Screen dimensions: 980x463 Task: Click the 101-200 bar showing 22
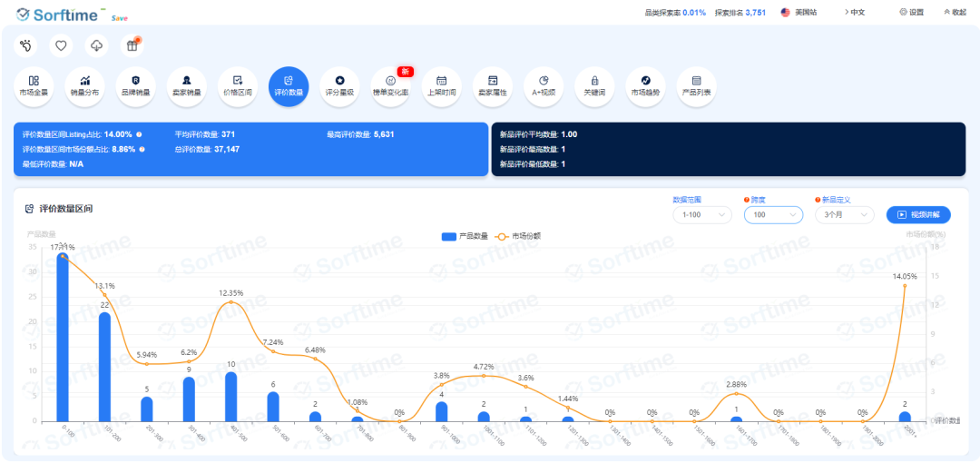(104, 367)
